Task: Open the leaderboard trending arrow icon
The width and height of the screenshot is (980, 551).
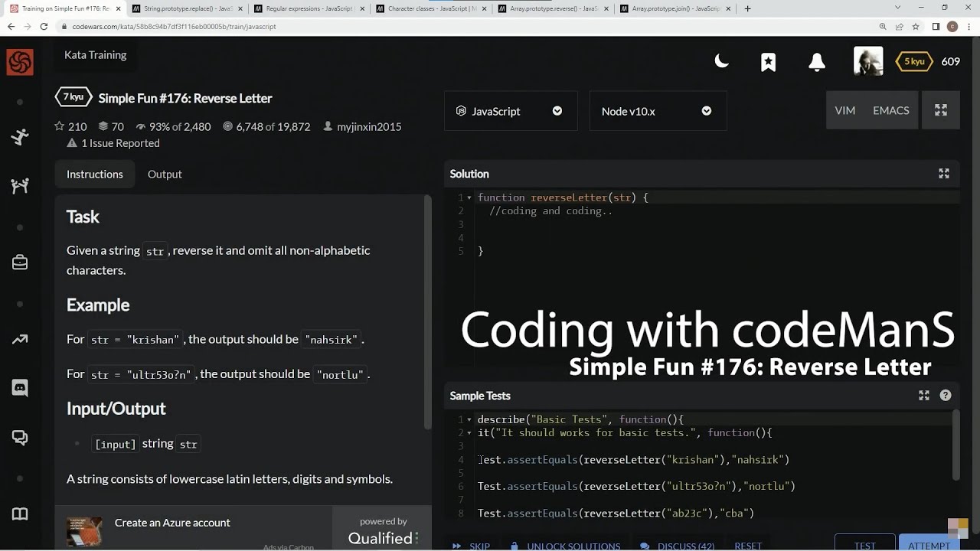Action: 20,339
